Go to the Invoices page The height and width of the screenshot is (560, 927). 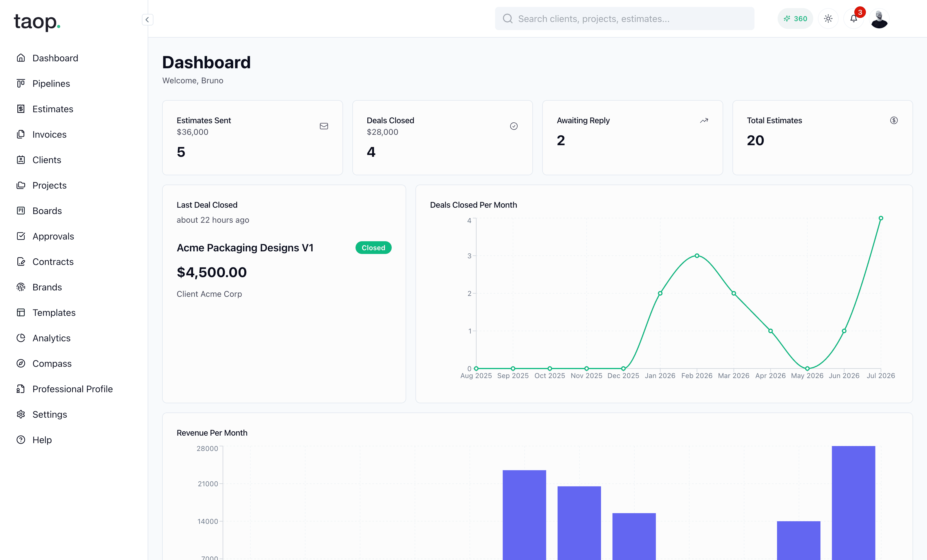point(49,134)
